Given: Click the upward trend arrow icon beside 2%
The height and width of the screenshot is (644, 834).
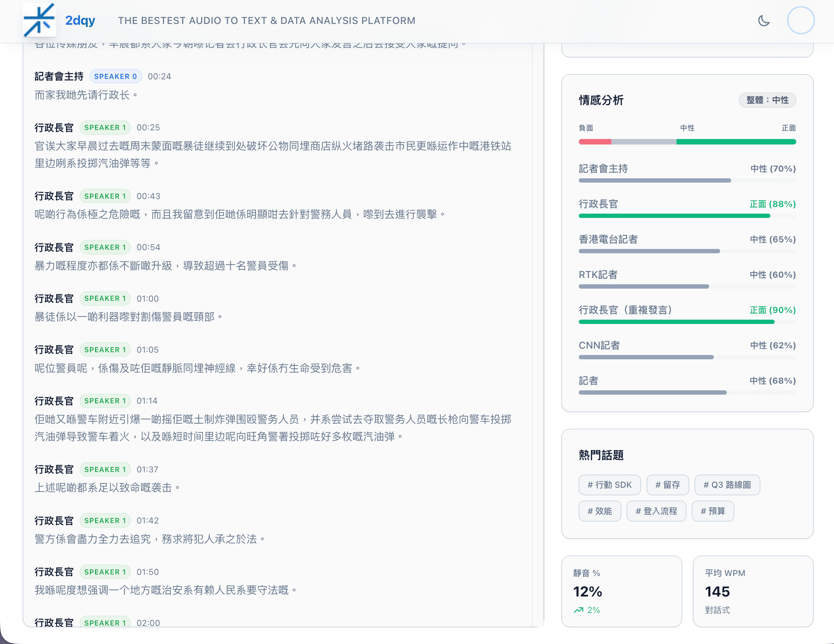Looking at the screenshot, I should tap(578, 610).
